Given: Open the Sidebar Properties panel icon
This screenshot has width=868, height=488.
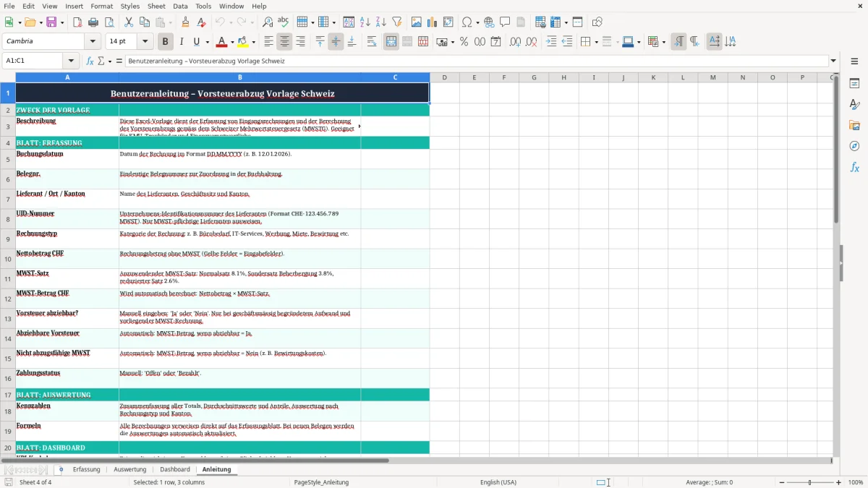Looking at the screenshot, I should (854, 84).
